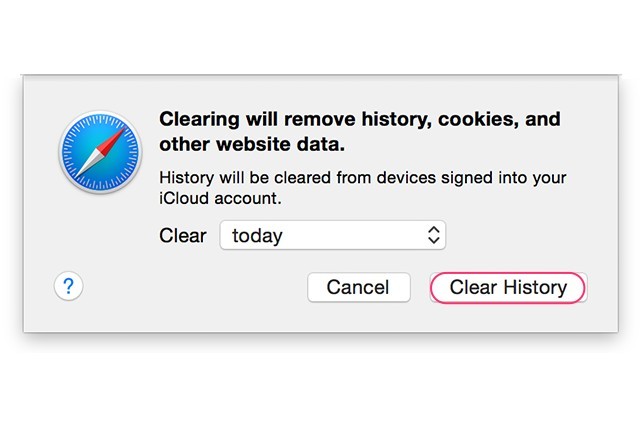Image resolution: width=640 pixels, height=426 pixels.
Task: Dismiss the dialog with Cancel
Action: [358, 287]
